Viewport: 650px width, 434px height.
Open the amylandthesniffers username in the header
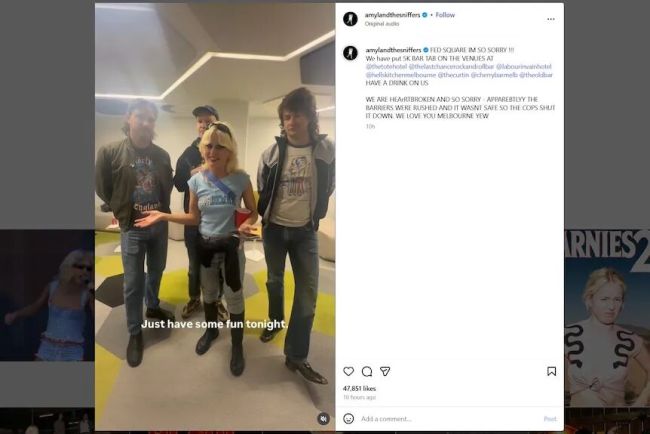[392, 15]
